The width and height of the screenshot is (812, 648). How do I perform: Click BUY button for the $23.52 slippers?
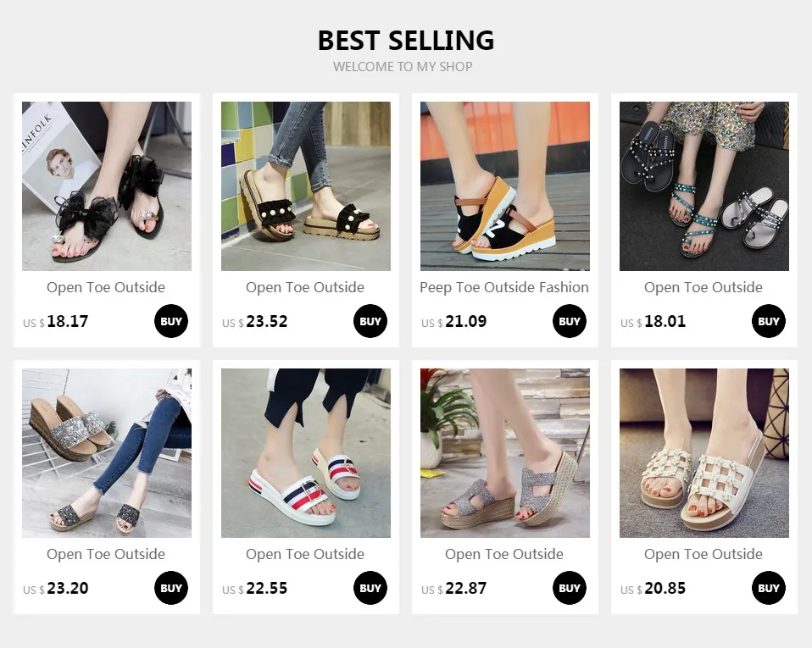[x=370, y=321]
